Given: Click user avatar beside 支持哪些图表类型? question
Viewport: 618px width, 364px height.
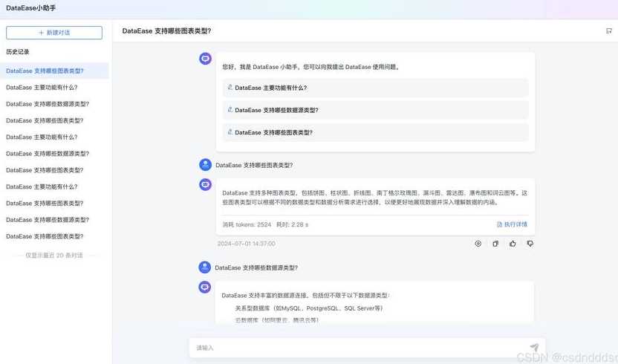Looking at the screenshot, I should click(x=205, y=165).
